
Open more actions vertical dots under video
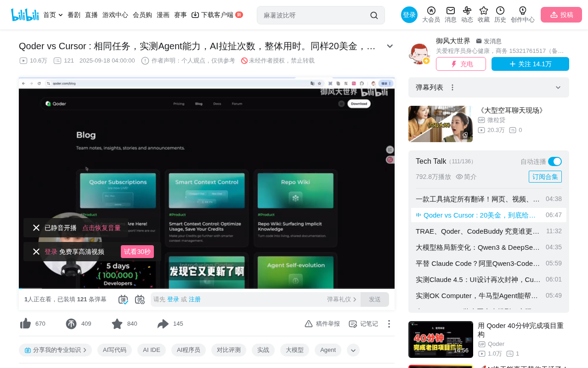pyautogui.click(x=389, y=324)
